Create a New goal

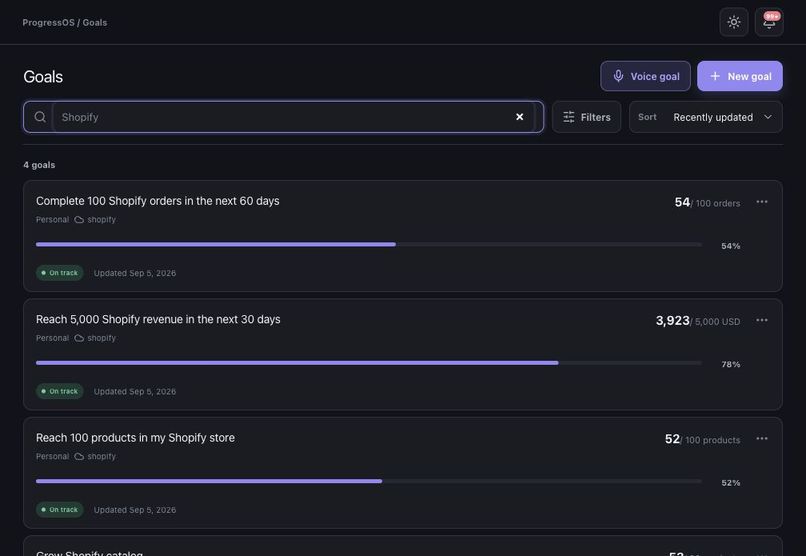[740, 76]
